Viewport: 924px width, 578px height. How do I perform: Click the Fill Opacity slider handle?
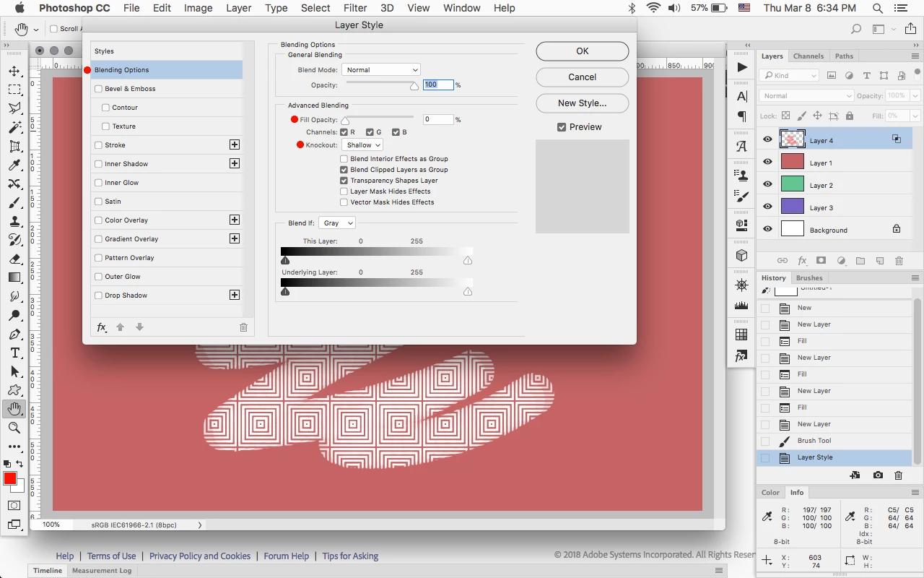pyautogui.click(x=345, y=121)
